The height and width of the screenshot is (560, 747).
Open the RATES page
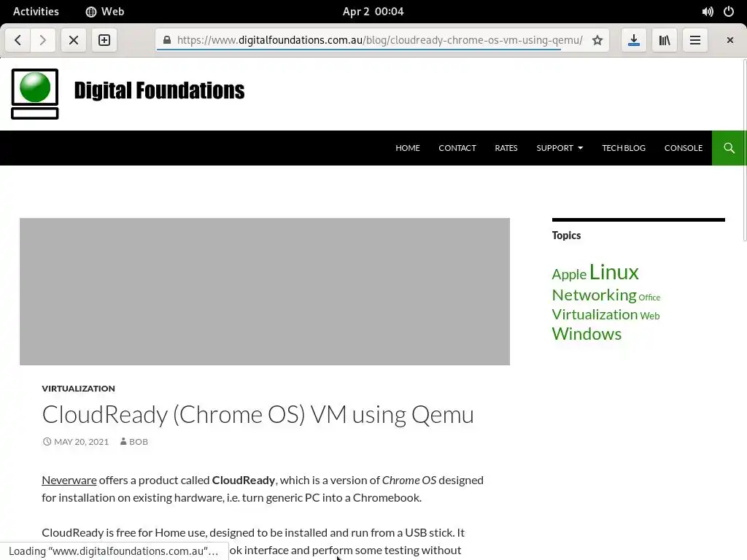tap(506, 148)
